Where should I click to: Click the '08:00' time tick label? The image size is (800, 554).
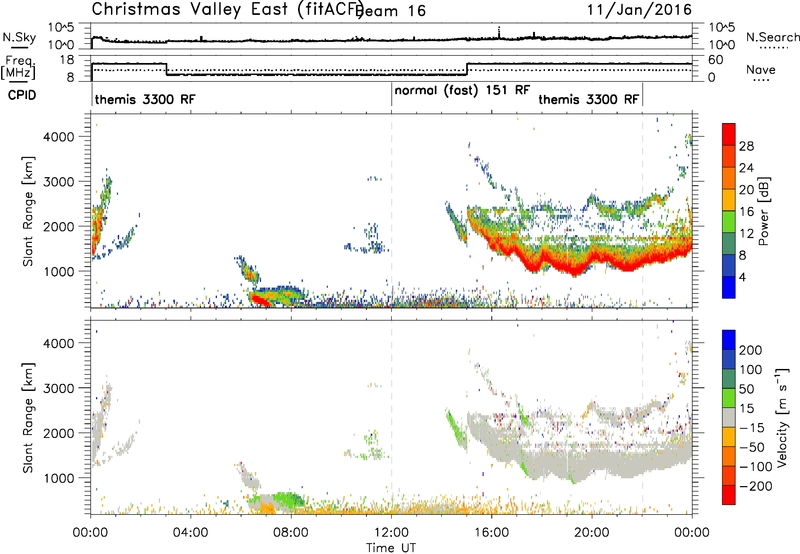tap(291, 533)
